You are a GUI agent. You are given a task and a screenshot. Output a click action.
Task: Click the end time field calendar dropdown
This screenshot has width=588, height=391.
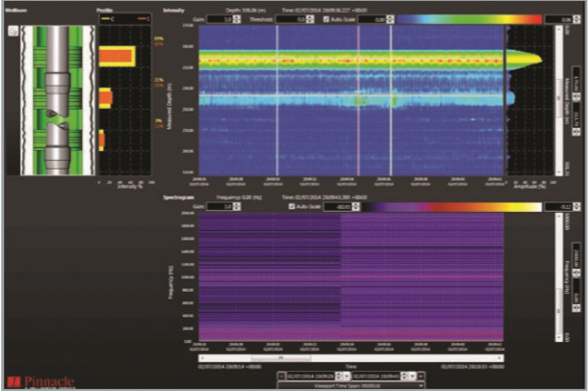point(412,374)
